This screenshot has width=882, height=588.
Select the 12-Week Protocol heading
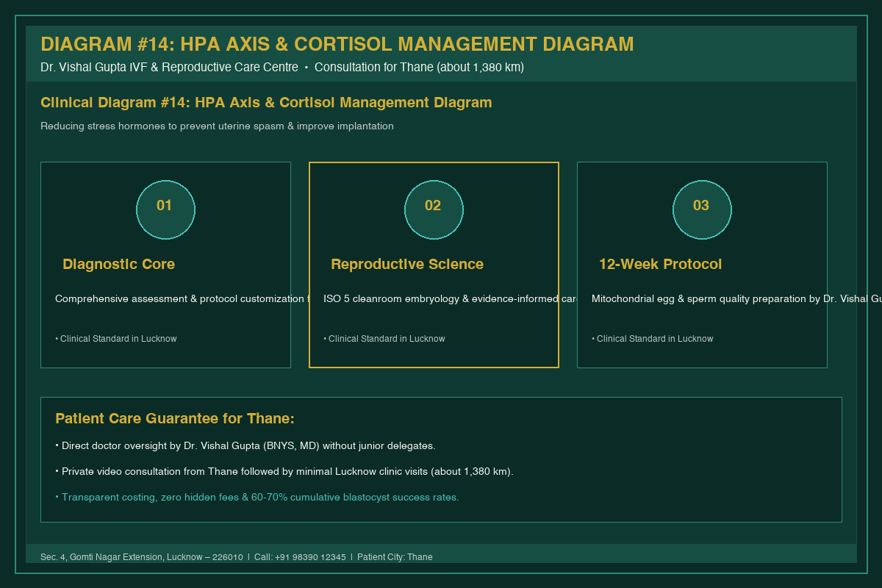coord(660,264)
